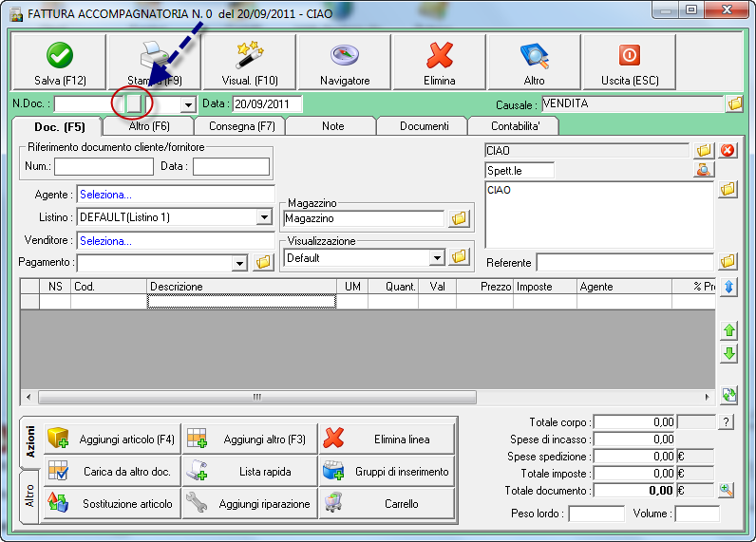Open Pagamento folder icon
Screen dimensions: 756x542
[x=263, y=263]
